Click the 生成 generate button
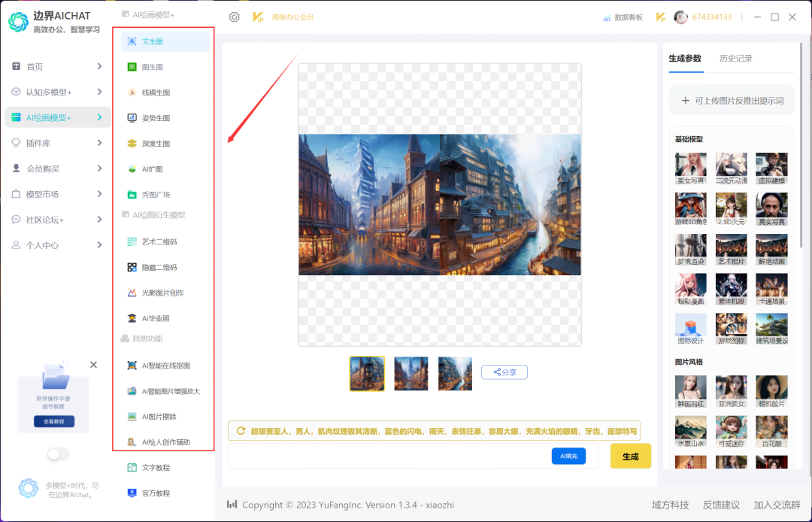This screenshot has height=522, width=812. coord(630,457)
